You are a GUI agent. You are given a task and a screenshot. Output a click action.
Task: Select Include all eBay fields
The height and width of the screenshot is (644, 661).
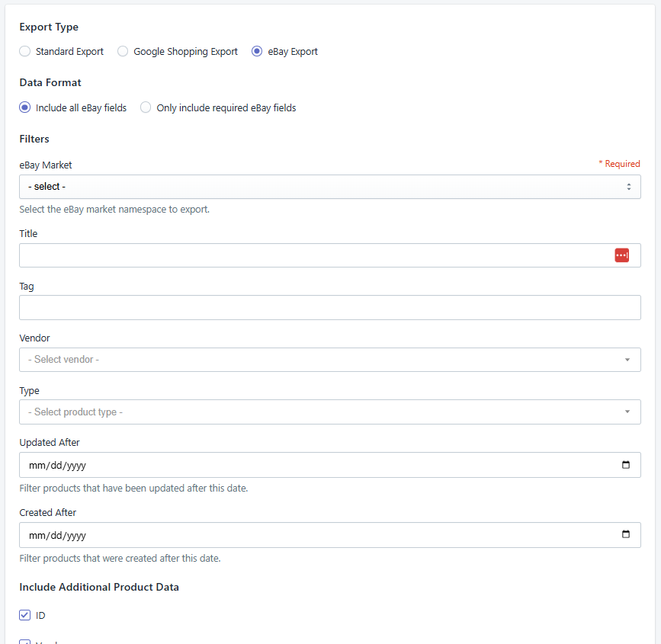pyautogui.click(x=24, y=107)
